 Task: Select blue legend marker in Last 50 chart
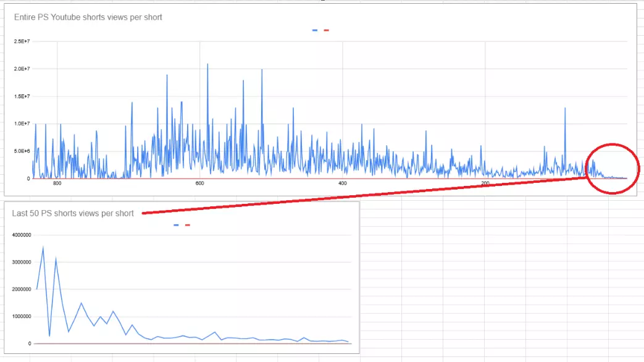(177, 225)
